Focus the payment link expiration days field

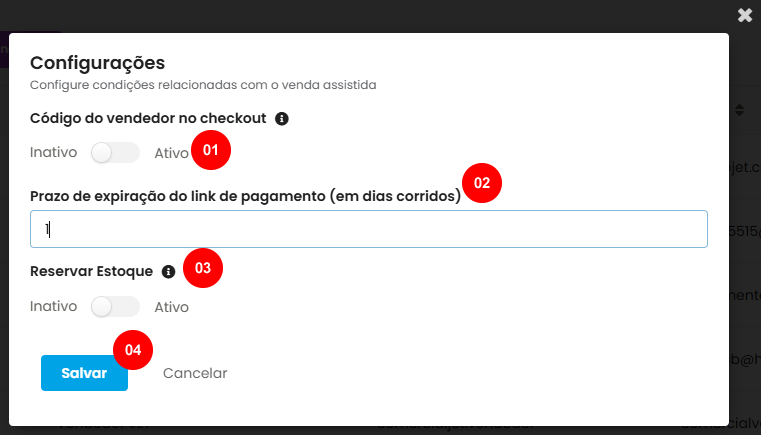368,229
